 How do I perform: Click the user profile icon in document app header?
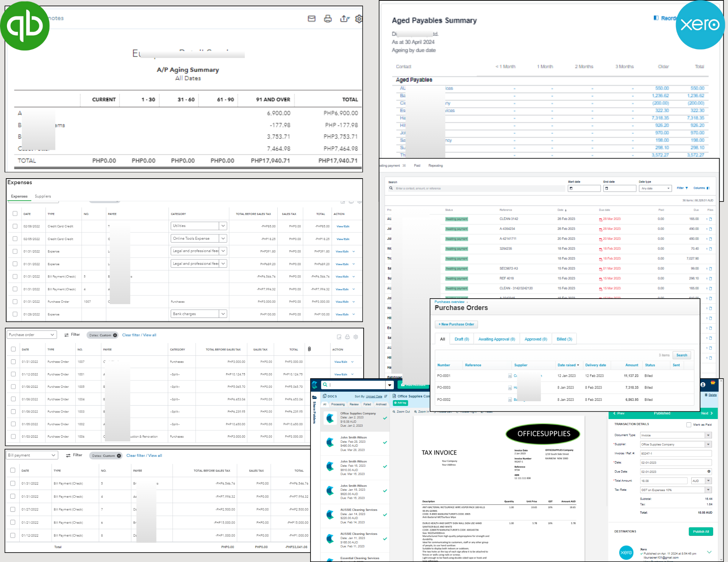703,384
